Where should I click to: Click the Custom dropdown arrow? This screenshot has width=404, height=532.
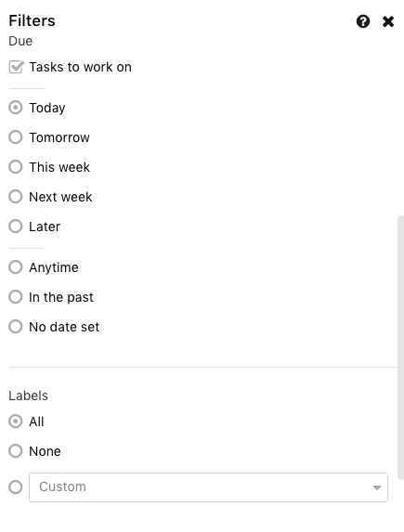pos(376,487)
